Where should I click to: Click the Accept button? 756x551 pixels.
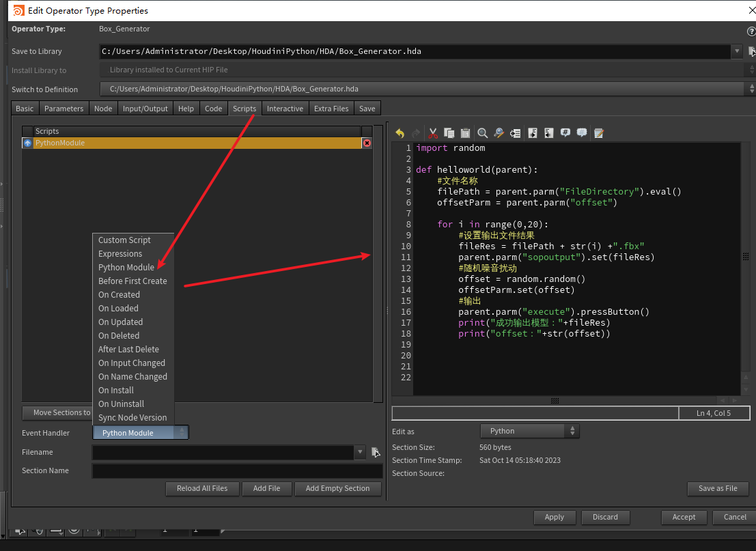click(x=684, y=517)
